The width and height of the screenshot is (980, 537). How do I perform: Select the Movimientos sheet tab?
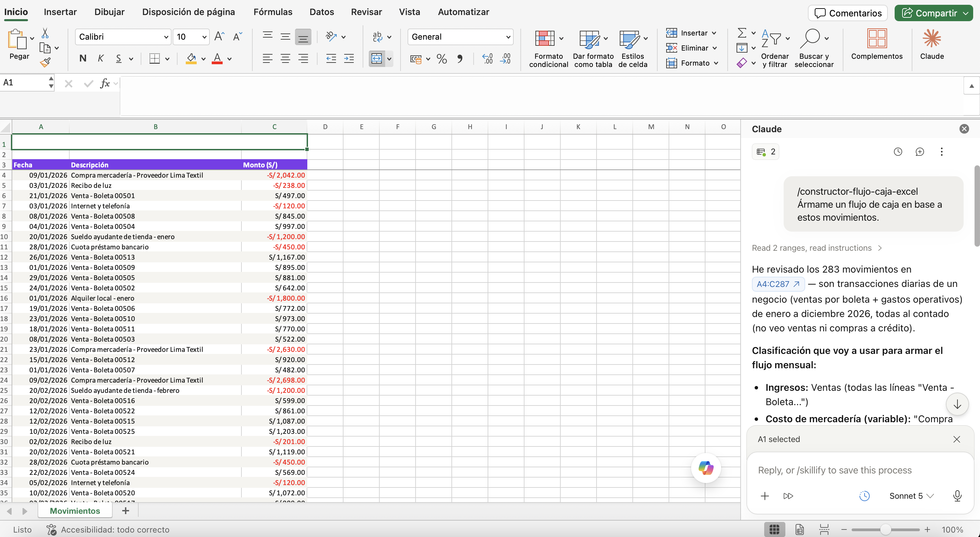click(x=75, y=511)
